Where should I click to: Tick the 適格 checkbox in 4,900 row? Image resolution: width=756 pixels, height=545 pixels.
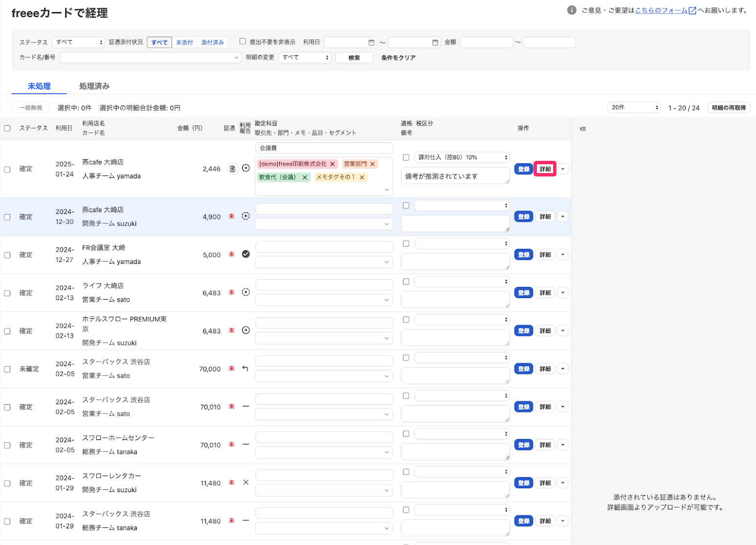click(406, 205)
